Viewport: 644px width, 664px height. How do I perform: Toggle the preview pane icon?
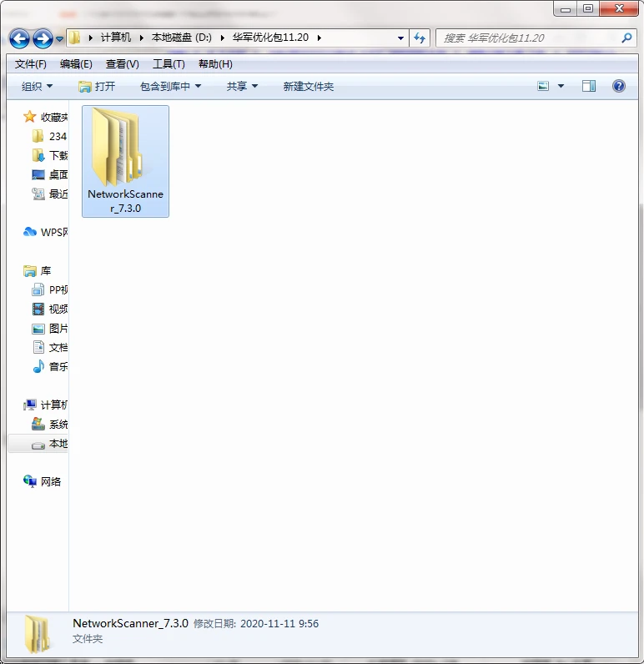point(589,86)
